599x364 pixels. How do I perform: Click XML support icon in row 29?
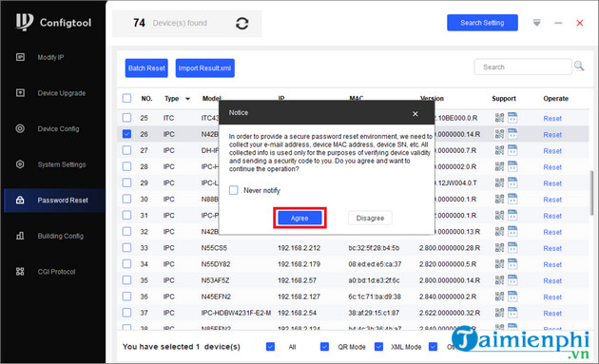(512, 182)
